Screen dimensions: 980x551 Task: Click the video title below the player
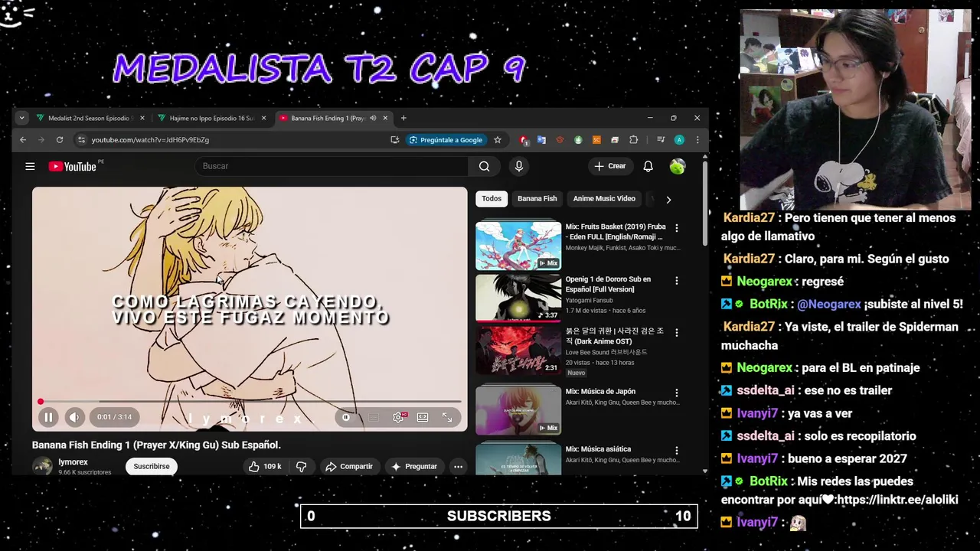(x=156, y=445)
